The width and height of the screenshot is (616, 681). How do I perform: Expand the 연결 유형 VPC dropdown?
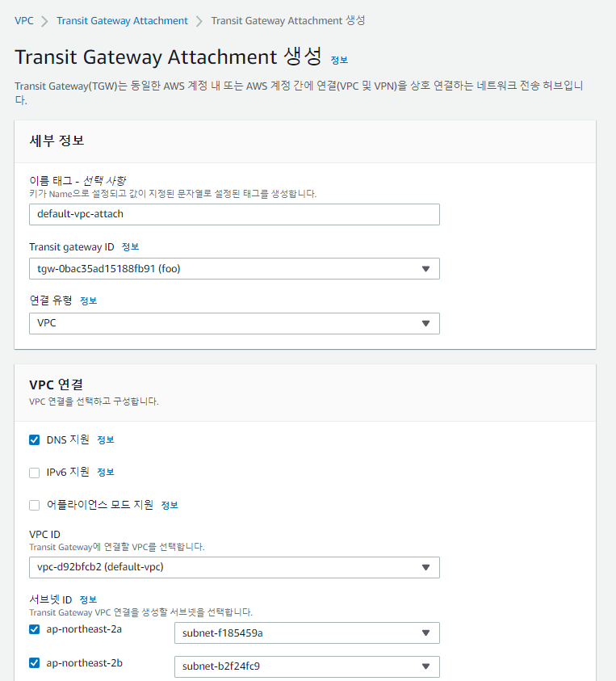click(234, 323)
